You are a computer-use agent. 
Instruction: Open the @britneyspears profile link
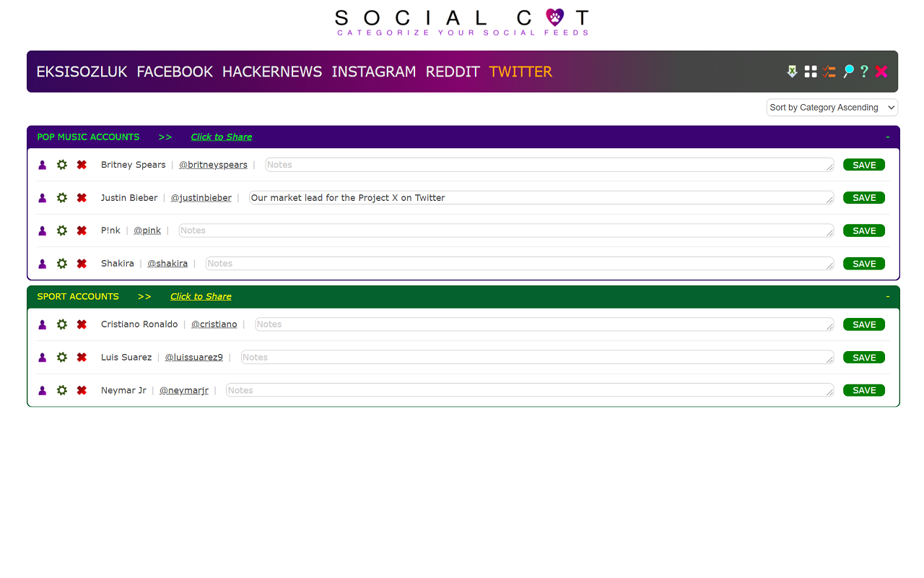(x=213, y=165)
